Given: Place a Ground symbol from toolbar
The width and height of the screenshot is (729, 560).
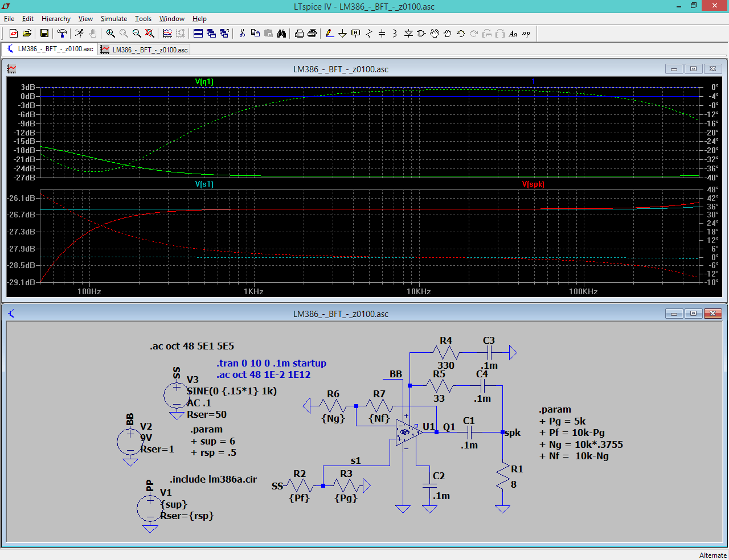Looking at the screenshot, I should coord(343,34).
